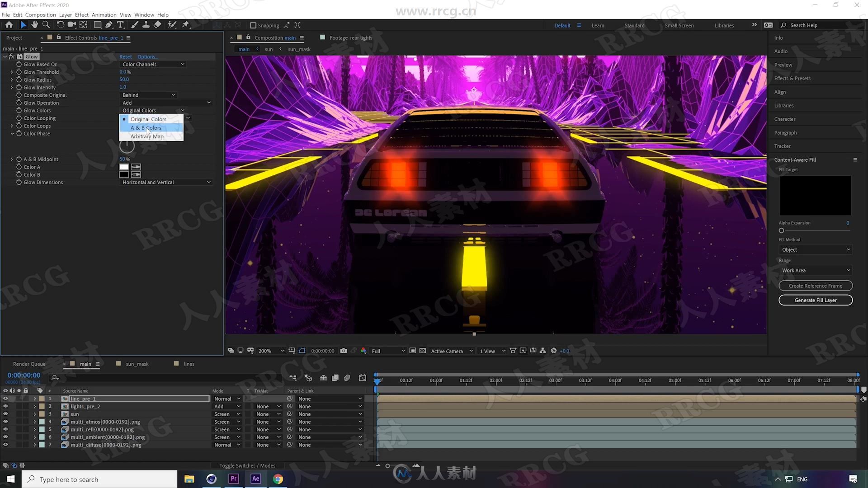The image size is (868, 488).
Task: Hide the multi_atmos layer
Action: 5,422
